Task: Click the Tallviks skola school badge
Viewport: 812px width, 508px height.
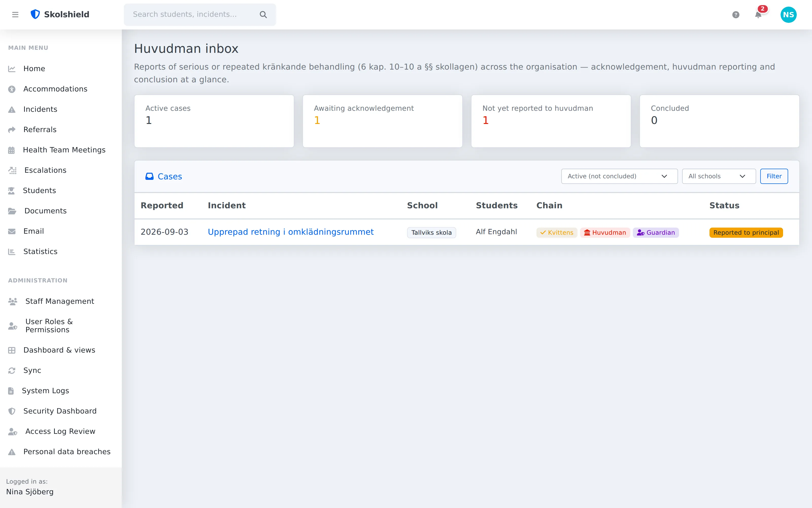Action: tap(431, 233)
